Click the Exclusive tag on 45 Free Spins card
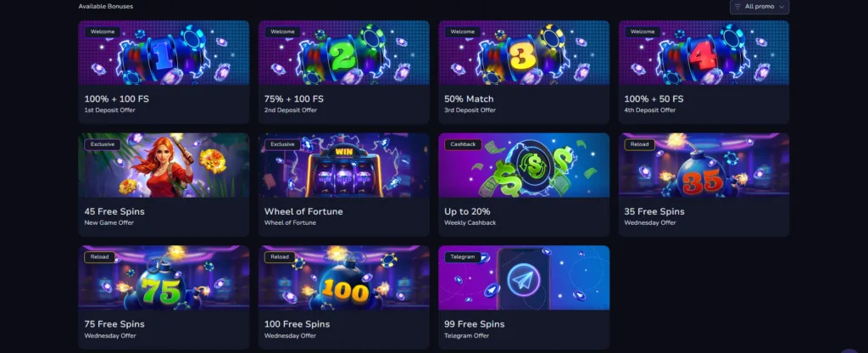The image size is (868, 353). coord(103,144)
